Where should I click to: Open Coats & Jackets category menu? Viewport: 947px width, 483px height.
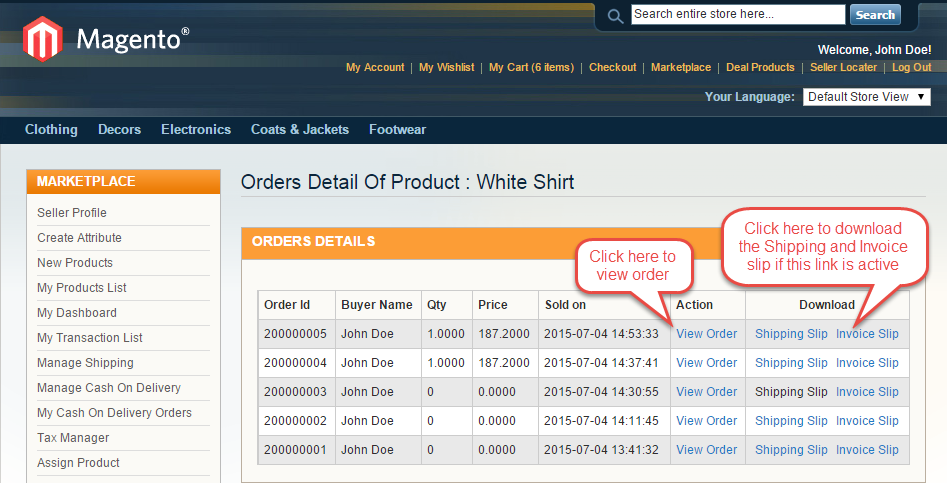pos(300,130)
